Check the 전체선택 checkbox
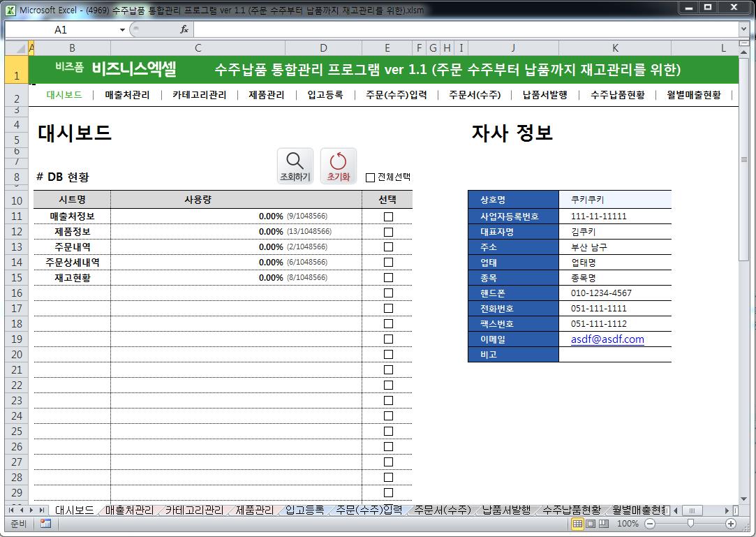Screen dimensions: 756x537 [x=371, y=177]
